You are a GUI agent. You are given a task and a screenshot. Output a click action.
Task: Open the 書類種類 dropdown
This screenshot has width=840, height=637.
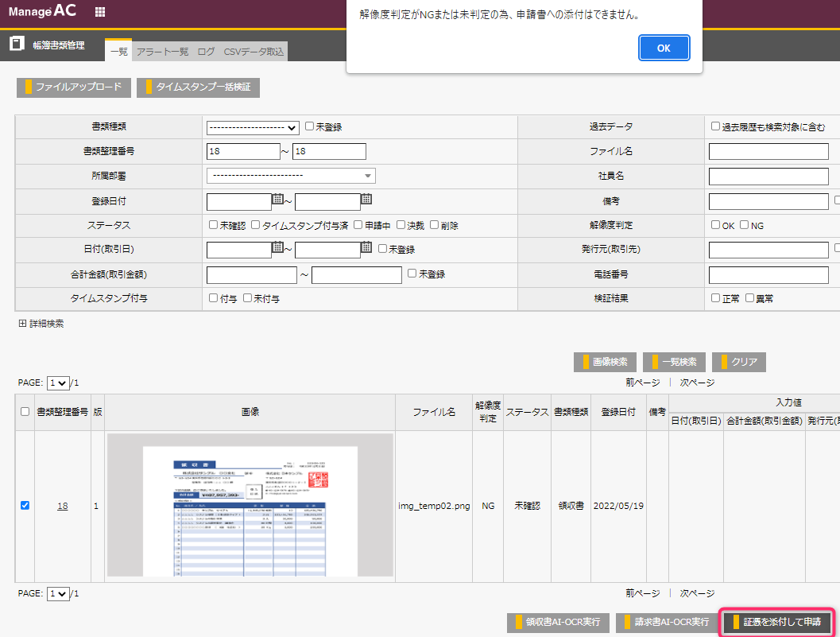click(253, 127)
